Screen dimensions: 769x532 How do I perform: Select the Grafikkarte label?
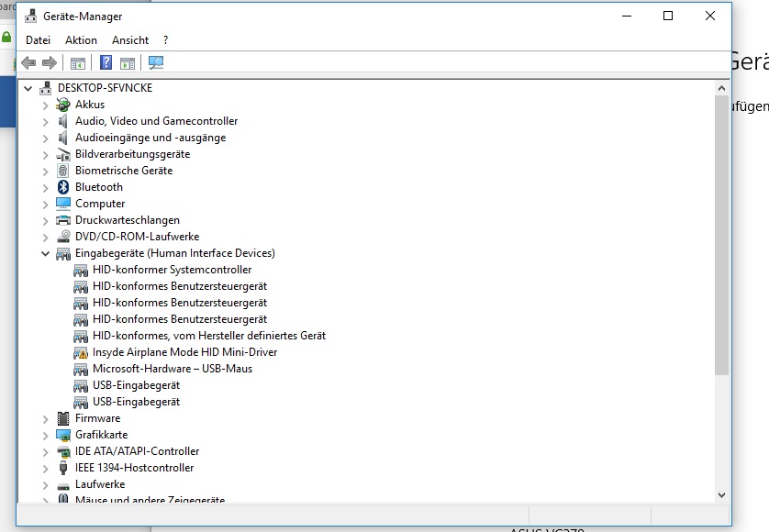coord(101,435)
